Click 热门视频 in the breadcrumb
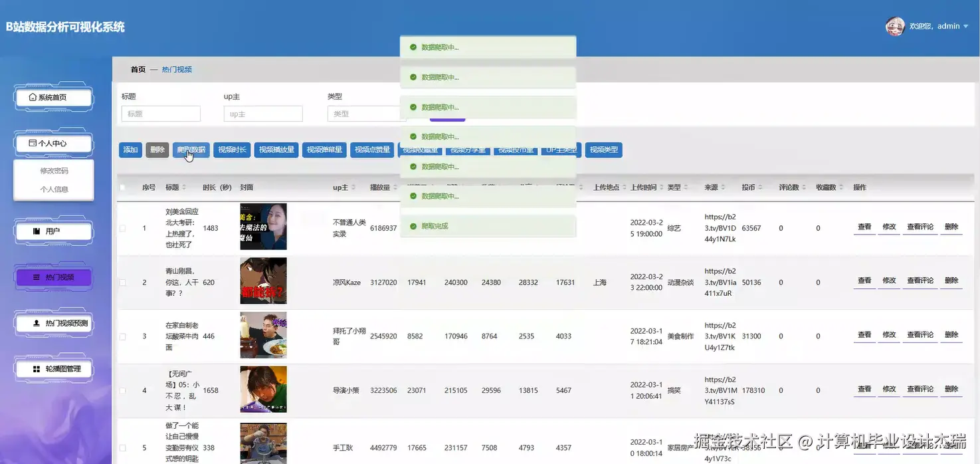 click(177, 69)
